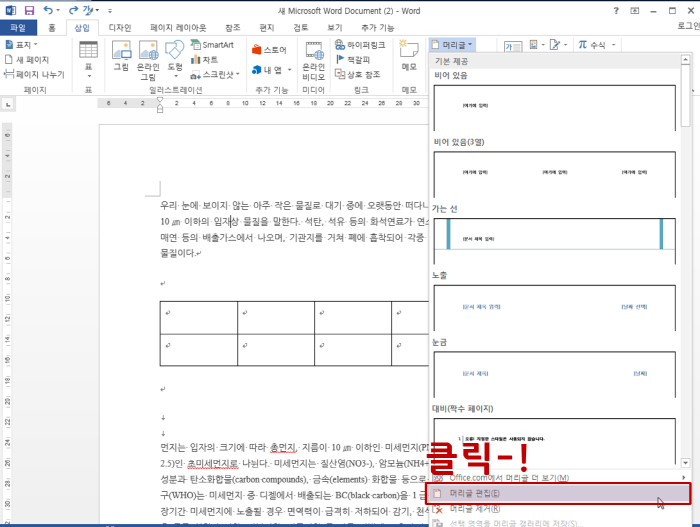Expand the 표지 cover page dropdown arrow
This screenshot has width=700, height=527.
click(36, 45)
